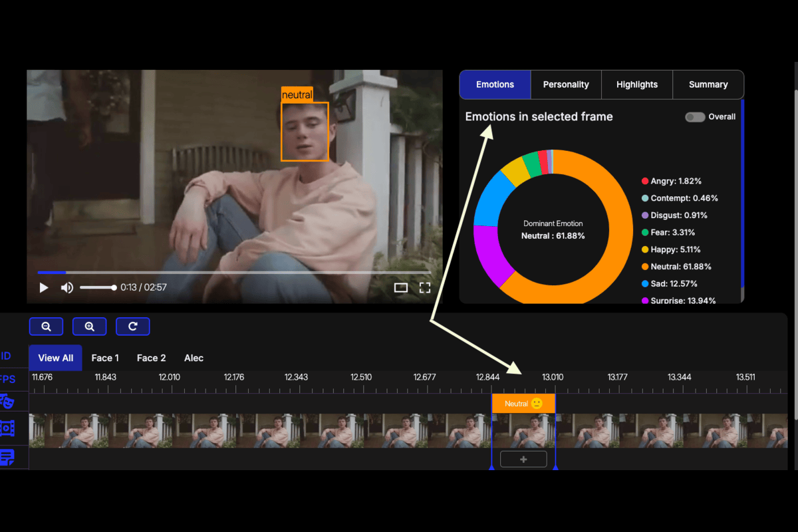The image size is (798, 532).
Task: Seek on the video progress bar
Action: point(234,272)
